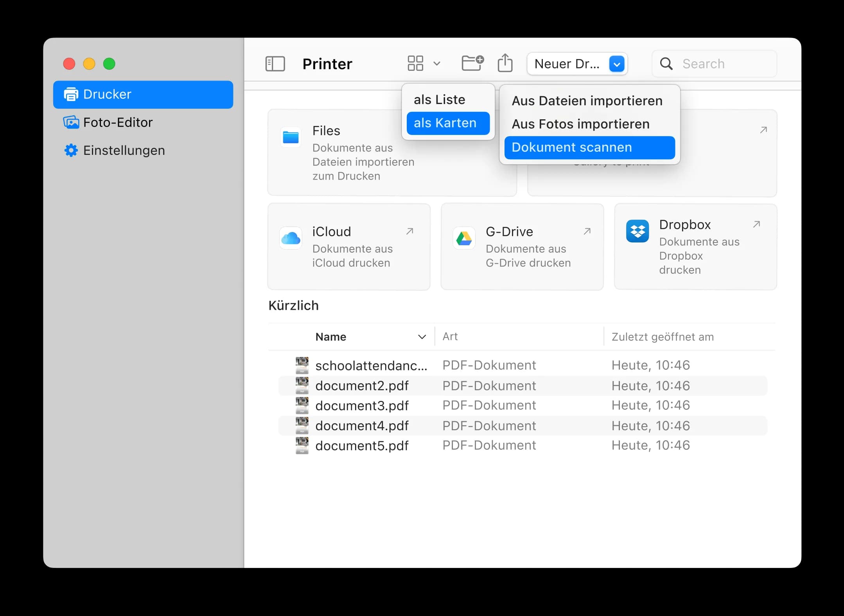Open the Dropbox card
Screen dimensions: 844x616
(x=695, y=247)
